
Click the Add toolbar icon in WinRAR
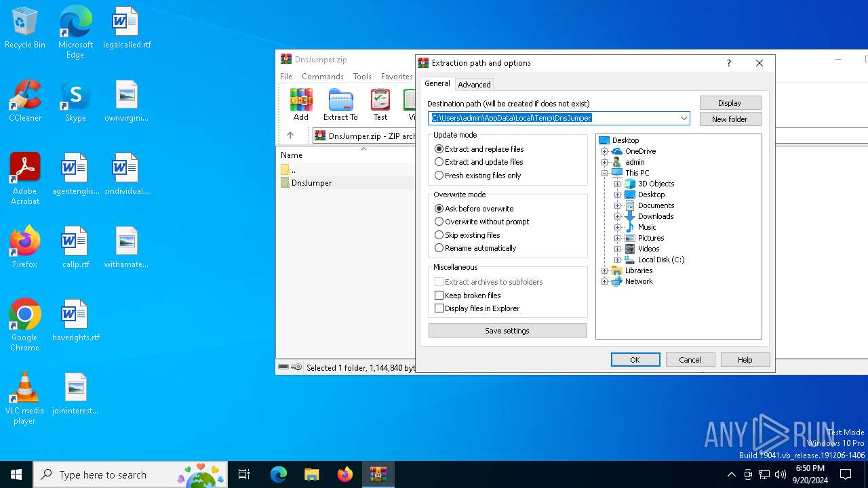coord(301,105)
